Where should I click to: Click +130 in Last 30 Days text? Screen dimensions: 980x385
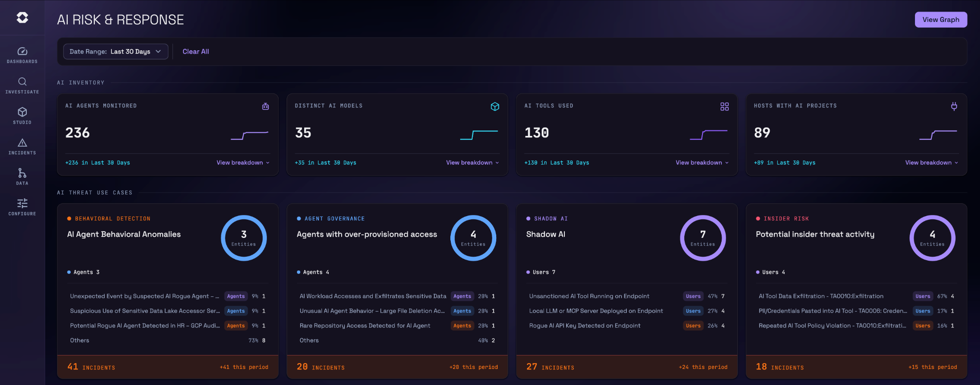click(556, 163)
